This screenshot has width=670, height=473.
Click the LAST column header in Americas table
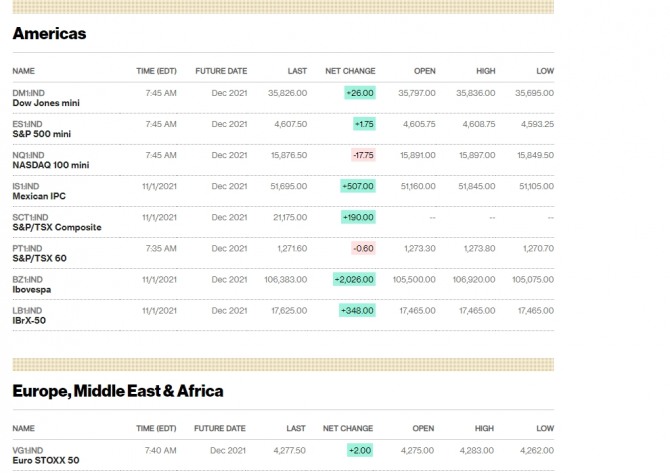click(297, 71)
